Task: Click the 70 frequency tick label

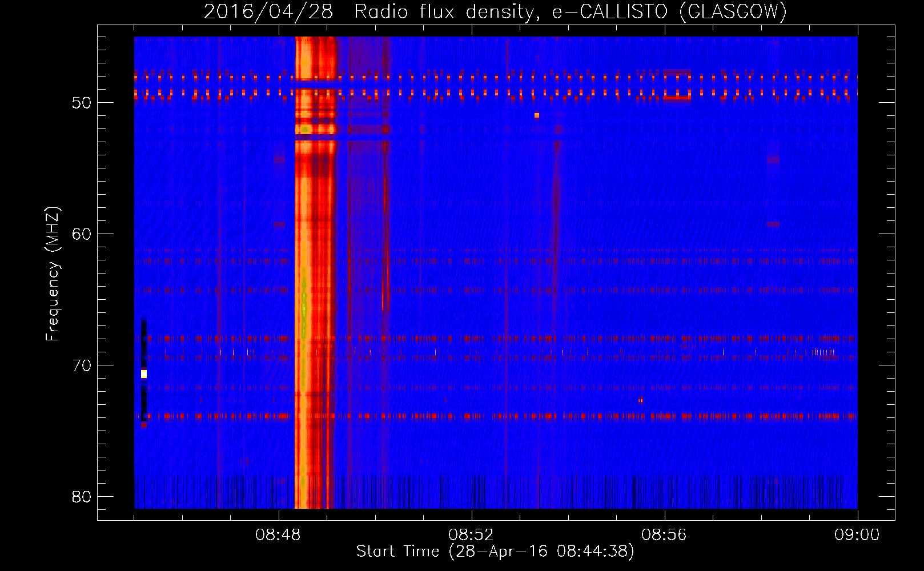Action: [x=82, y=365]
